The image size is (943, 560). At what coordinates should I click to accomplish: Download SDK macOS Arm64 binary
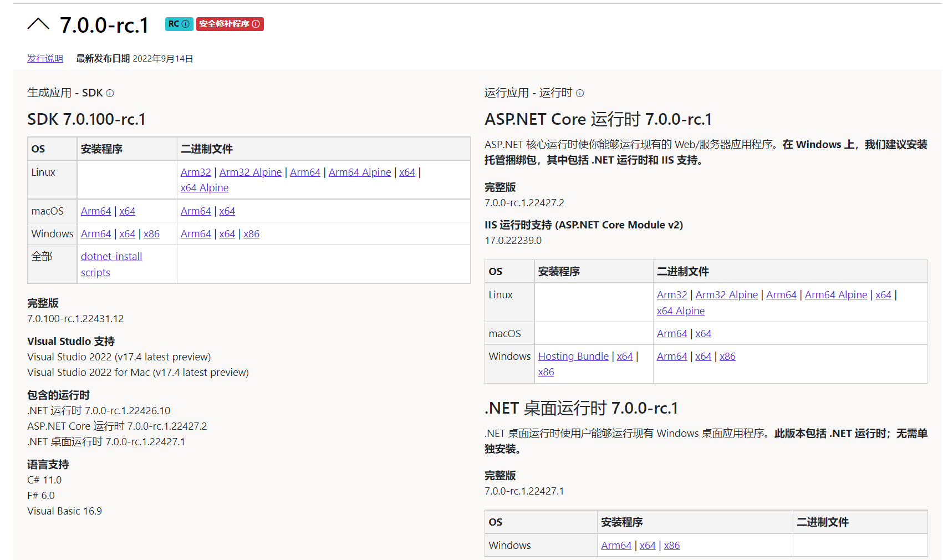click(x=196, y=211)
